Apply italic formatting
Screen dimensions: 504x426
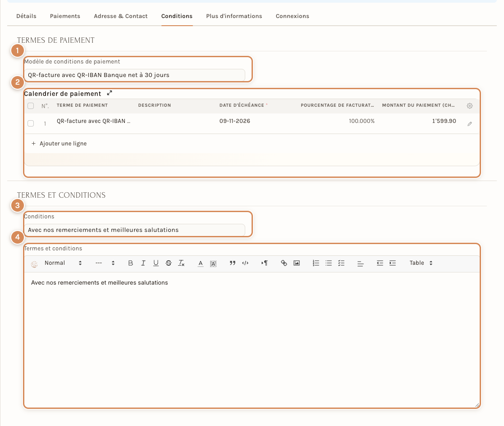click(x=143, y=263)
